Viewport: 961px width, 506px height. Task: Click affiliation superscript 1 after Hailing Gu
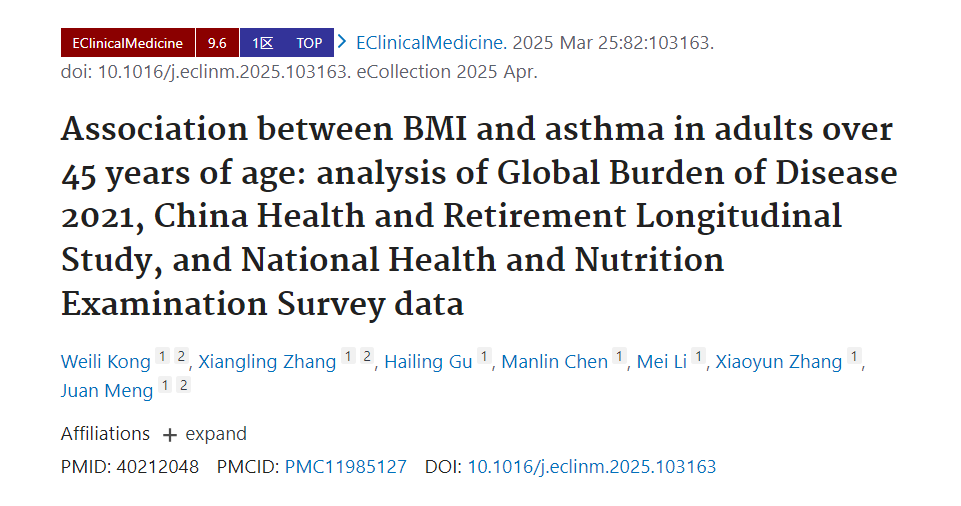[484, 356]
